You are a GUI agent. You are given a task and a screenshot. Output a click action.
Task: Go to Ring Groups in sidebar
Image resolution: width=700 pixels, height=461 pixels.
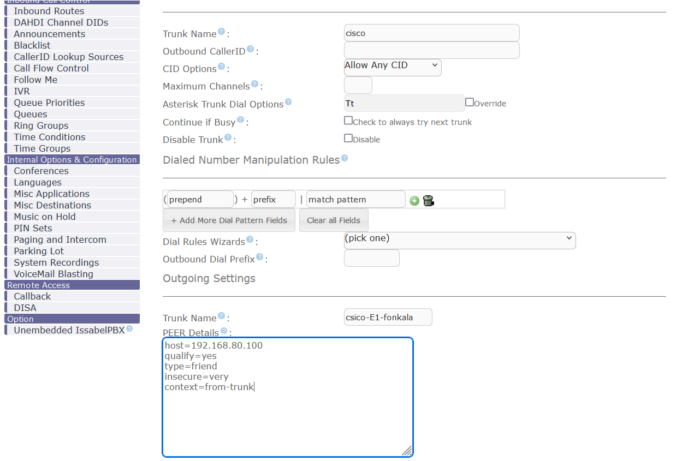(x=41, y=126)
